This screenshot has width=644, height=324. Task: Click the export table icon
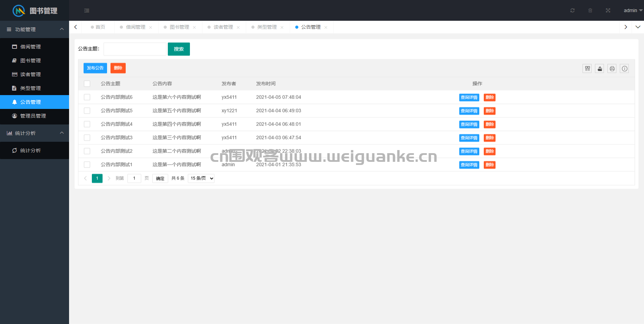pos(600,68)
